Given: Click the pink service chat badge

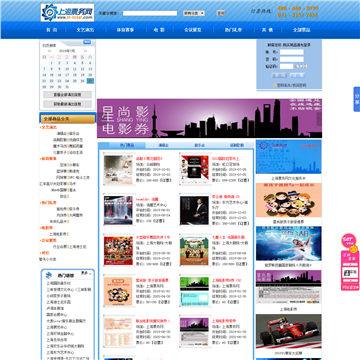Looking at the screenshot, I should (349, 241).
